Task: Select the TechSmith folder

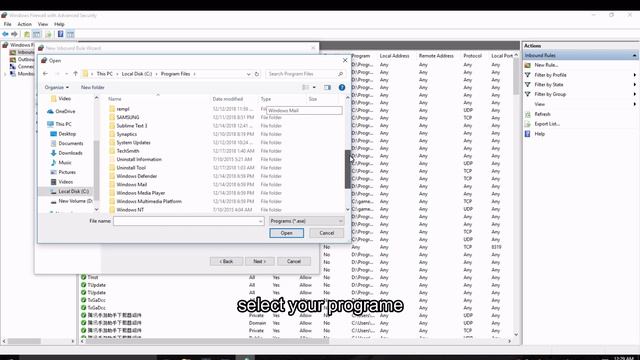Action: tap(128, 151)
